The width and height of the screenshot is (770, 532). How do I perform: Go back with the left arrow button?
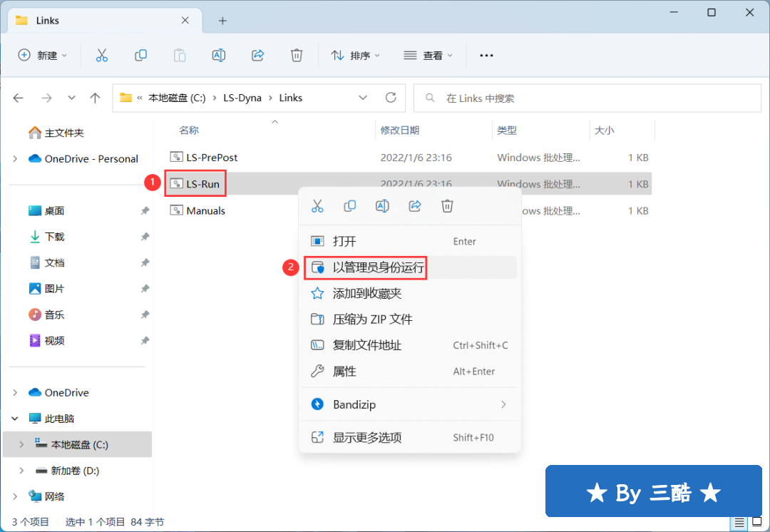click(19, 98)
